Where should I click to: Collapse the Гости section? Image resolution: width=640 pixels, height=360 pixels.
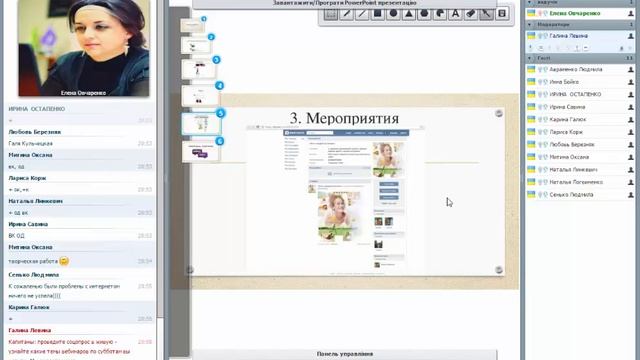(x=530, y=58)
